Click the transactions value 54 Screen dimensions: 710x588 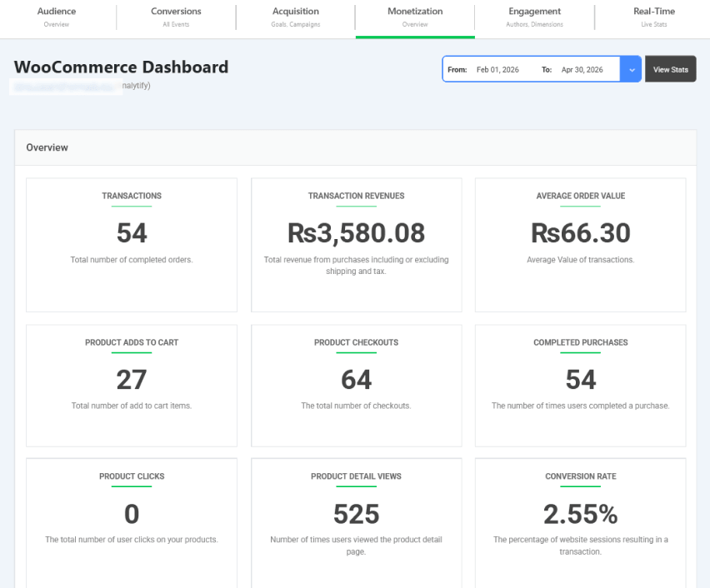tap(132, 232)
